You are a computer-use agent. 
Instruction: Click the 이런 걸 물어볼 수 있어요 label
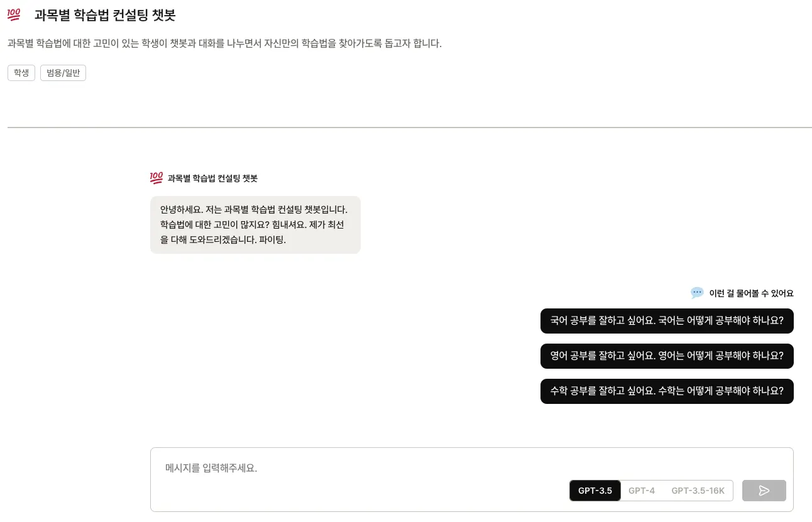point(751,293)
